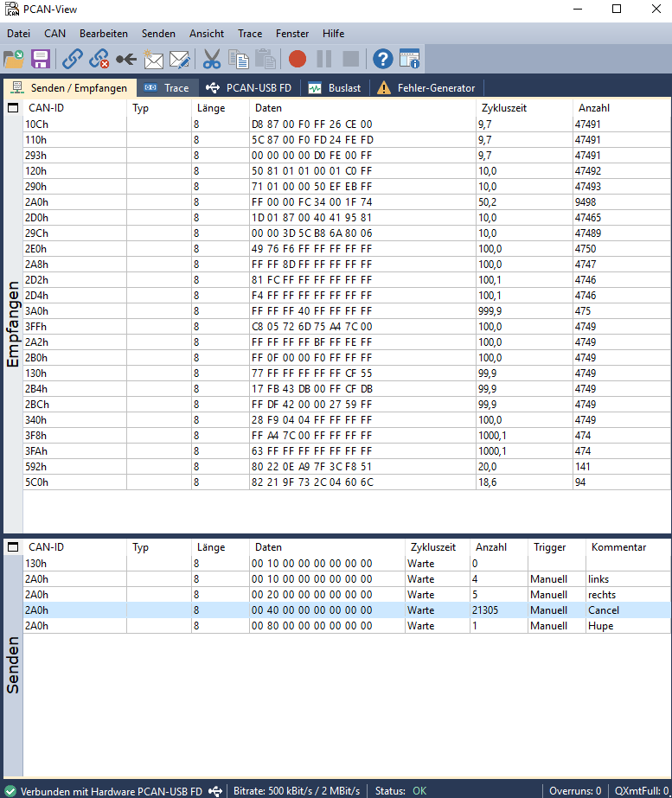Click the open file folder icon

[x=15, y=59]
